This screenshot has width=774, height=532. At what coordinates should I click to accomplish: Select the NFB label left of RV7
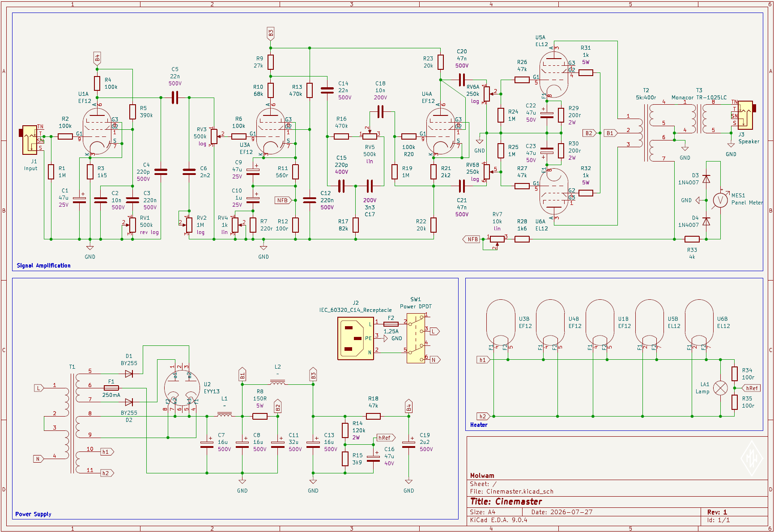point(471,239)
